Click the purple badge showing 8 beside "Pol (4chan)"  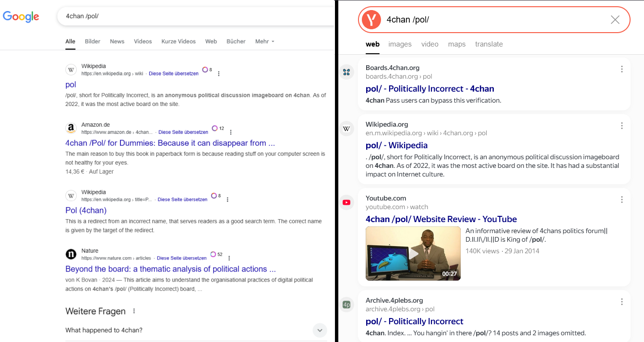pyautogui.click(x=214, y=196)
